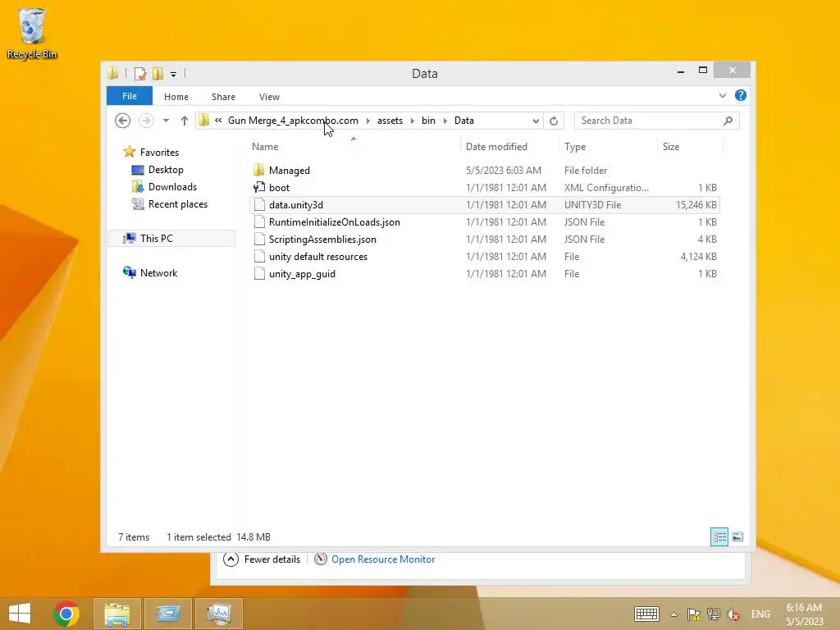Open Explorer Help question mark icon
This screenshot has width=840, height=630.
coord(741,95)
